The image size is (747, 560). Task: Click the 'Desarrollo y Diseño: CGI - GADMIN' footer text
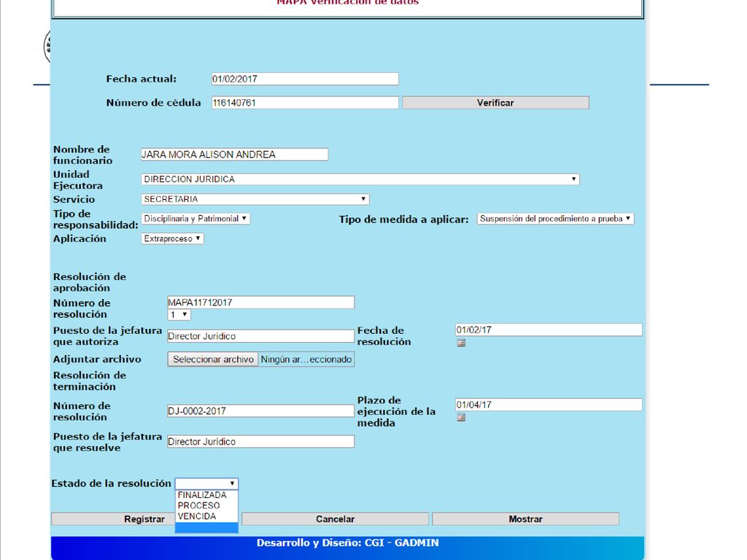(348, 542)
